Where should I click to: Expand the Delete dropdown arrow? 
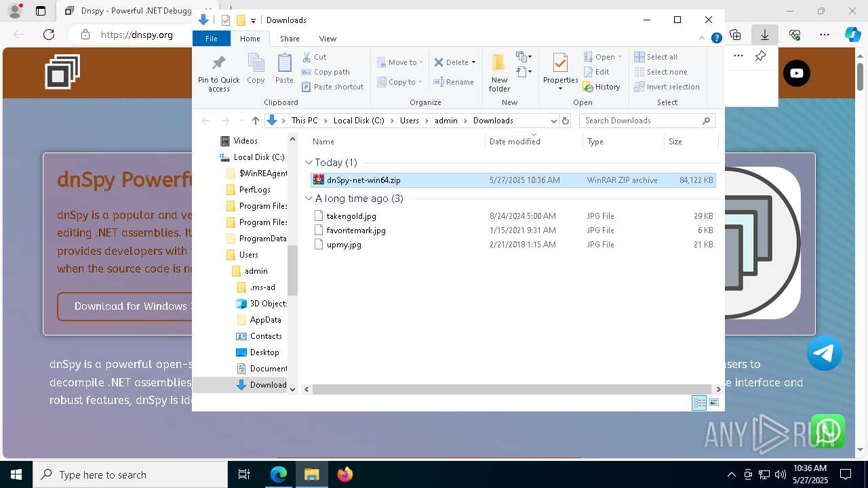click(473, 62)
